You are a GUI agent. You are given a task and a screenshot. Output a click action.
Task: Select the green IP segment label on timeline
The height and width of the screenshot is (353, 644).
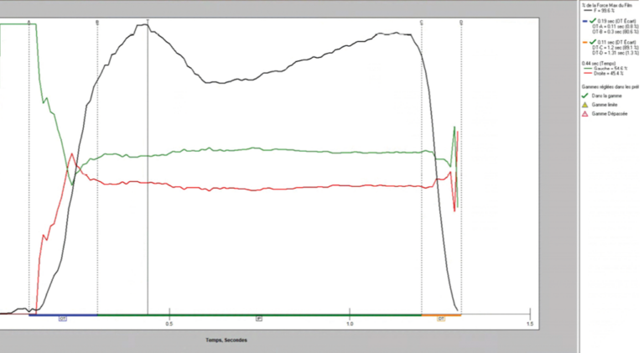259,319
